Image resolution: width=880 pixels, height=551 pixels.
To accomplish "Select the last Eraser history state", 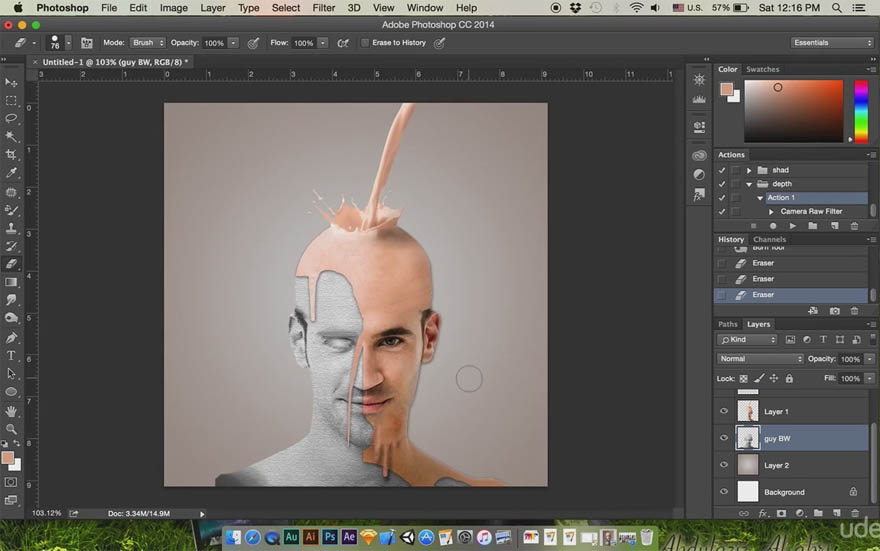I will (x=791, y=295).
